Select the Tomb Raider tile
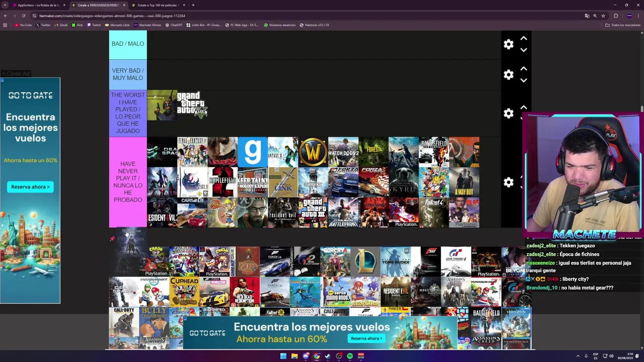The width and height of the screenshot is (644, 362). pyautogui.click(x=395, y=261)
